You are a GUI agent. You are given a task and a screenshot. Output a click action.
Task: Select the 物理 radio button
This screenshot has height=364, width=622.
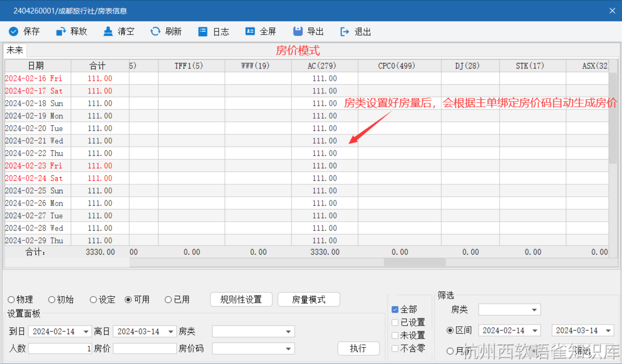[x=11, y=300]
